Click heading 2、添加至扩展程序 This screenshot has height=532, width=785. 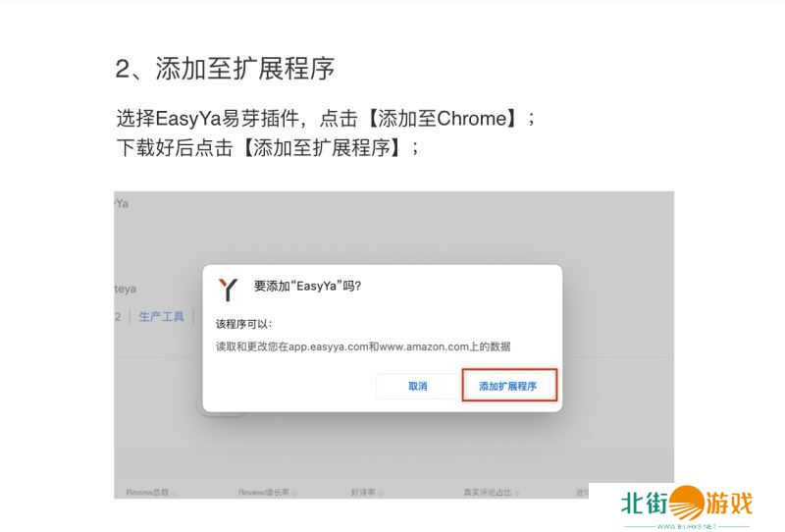pos(225,68)
